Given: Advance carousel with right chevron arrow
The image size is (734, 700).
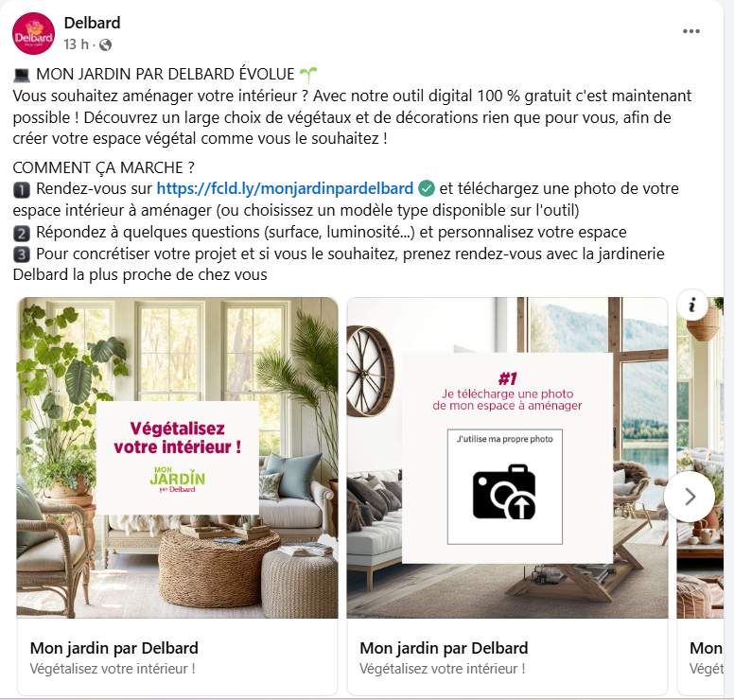Looking at the screenshot, I should (690, 497).
